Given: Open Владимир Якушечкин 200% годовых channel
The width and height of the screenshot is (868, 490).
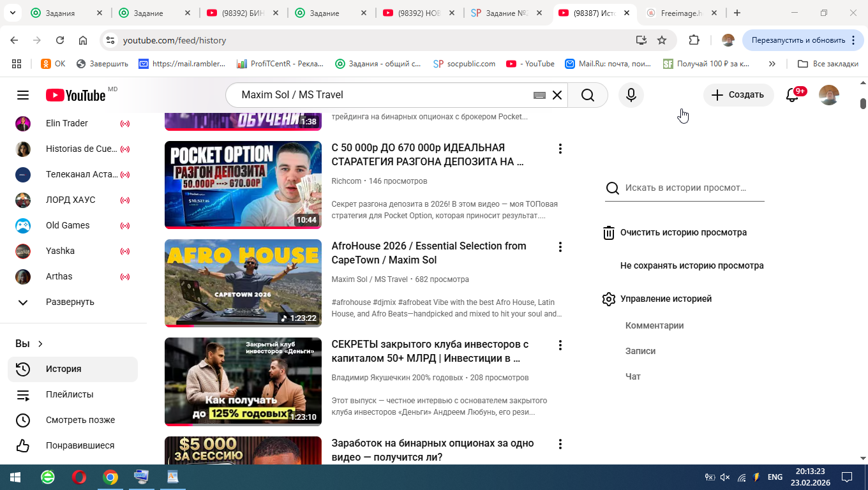Looking at the screenshot, I should [397, 378].
